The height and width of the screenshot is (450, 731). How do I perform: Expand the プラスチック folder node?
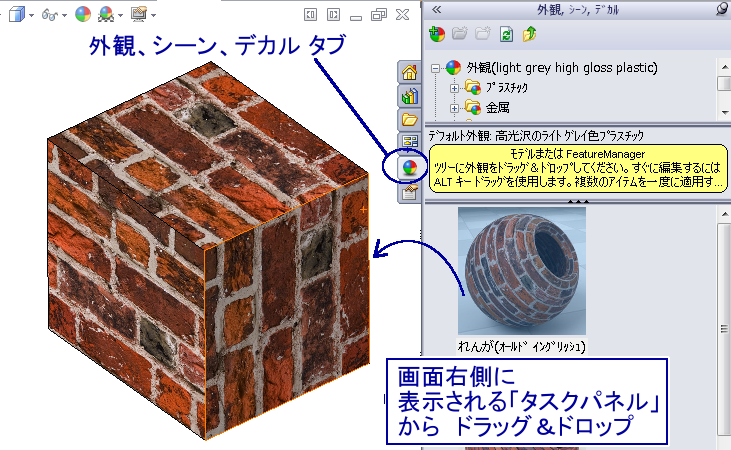(x=454, y=88)
